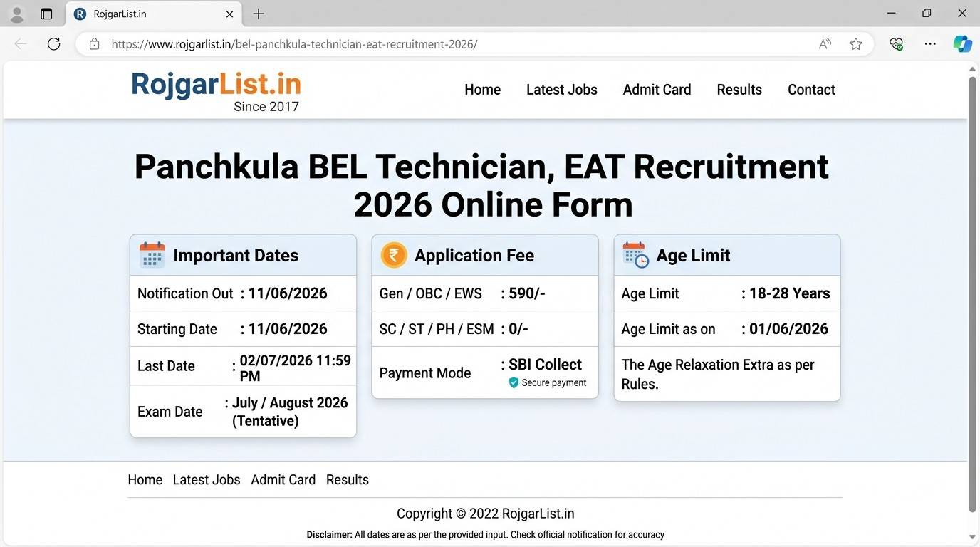Click the Read aloud icon
980x547 pixels.
[825, 44]
